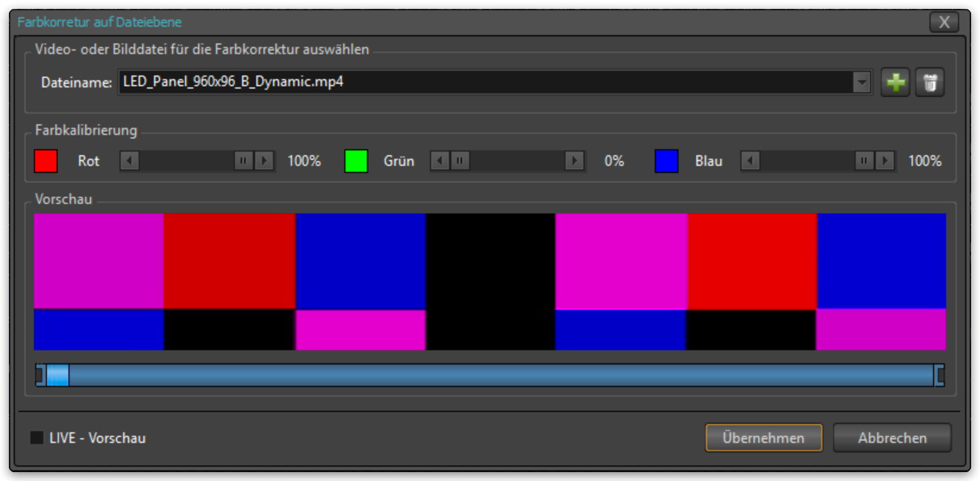Open the Dateiname dropdown list

coord(862,82)
